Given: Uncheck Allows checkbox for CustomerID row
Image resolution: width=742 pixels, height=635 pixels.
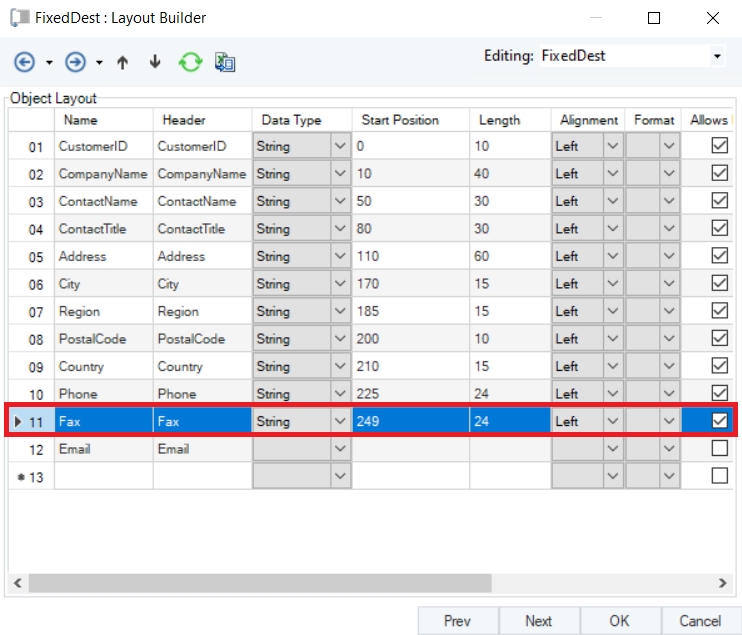Looking at the screenshot, I should [719, 146].
